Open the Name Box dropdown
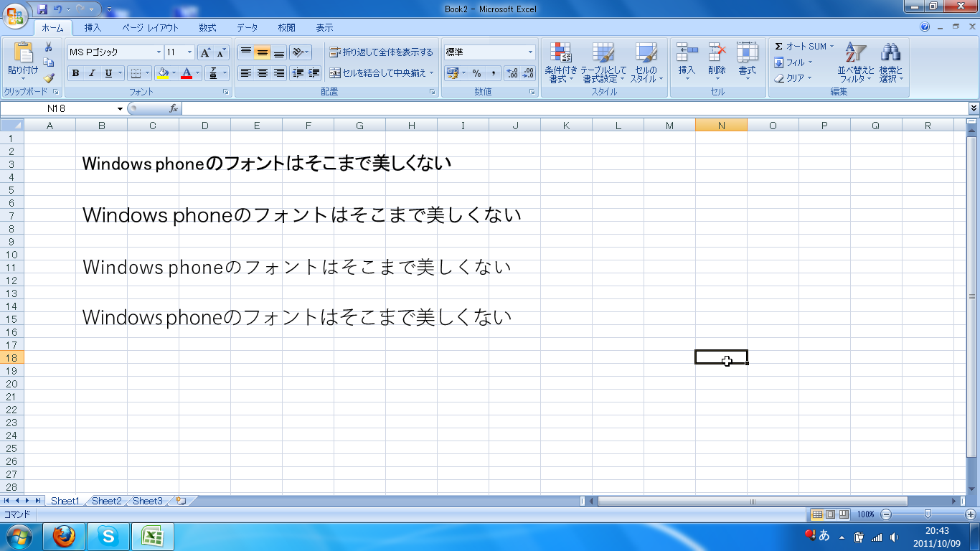The image size is (980, 551). [120, 108]
